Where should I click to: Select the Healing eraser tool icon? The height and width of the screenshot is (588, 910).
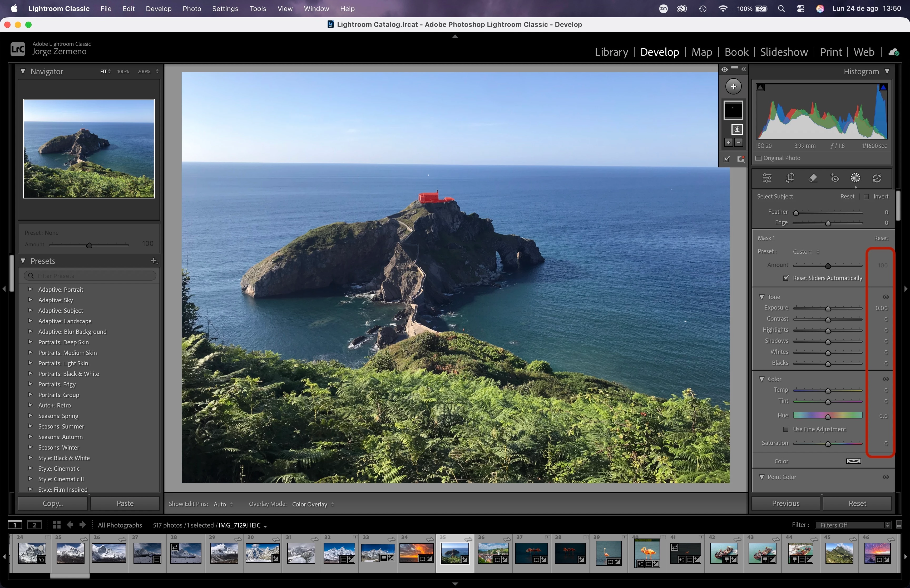pos(813,178)
